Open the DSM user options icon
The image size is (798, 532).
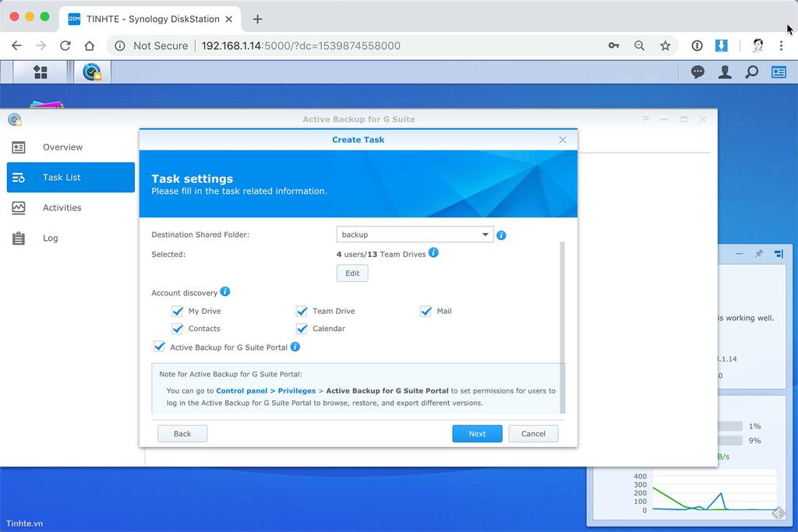click(725, 72)
